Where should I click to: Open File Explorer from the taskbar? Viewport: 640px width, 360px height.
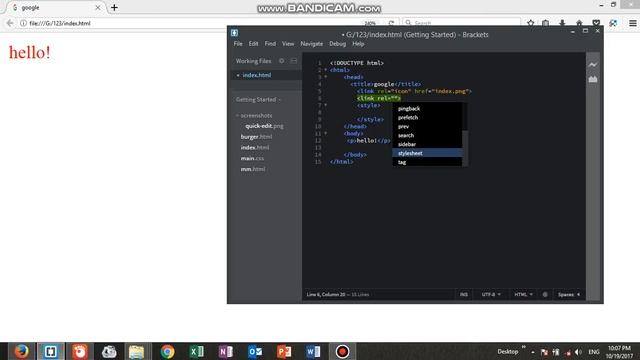[x=136, y=351]
